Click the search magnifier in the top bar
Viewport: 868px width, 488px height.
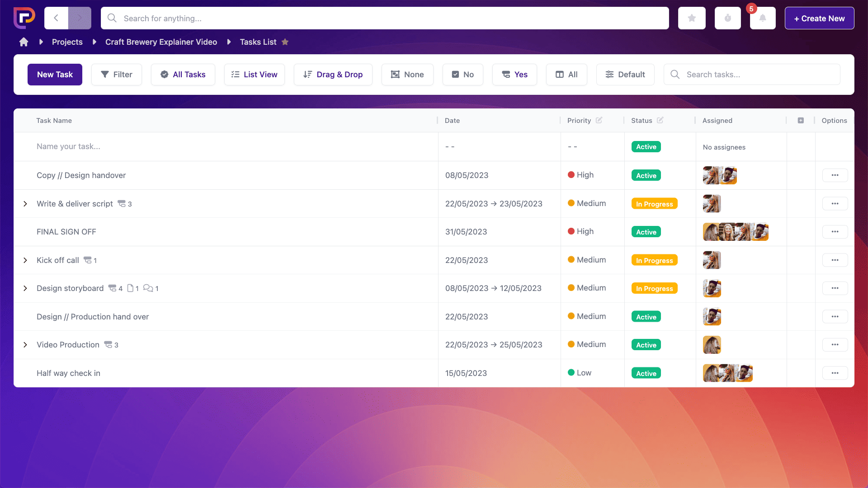click(x=112, y=18)
